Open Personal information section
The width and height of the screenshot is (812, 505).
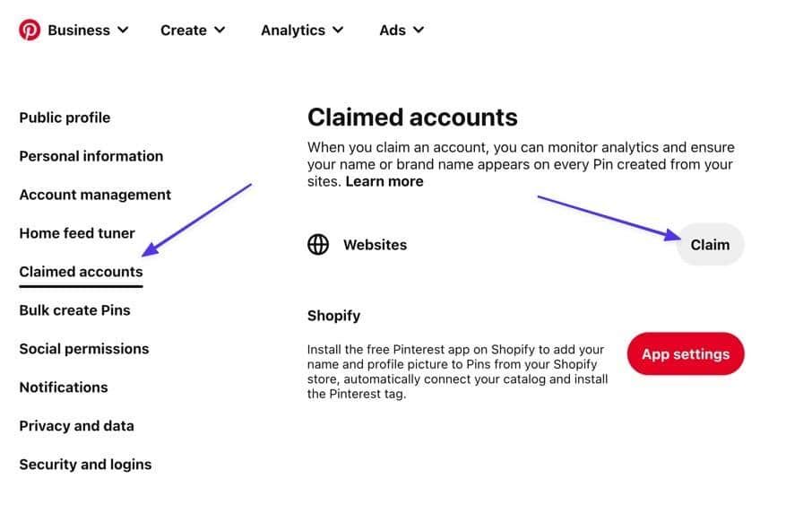point(91,156)
